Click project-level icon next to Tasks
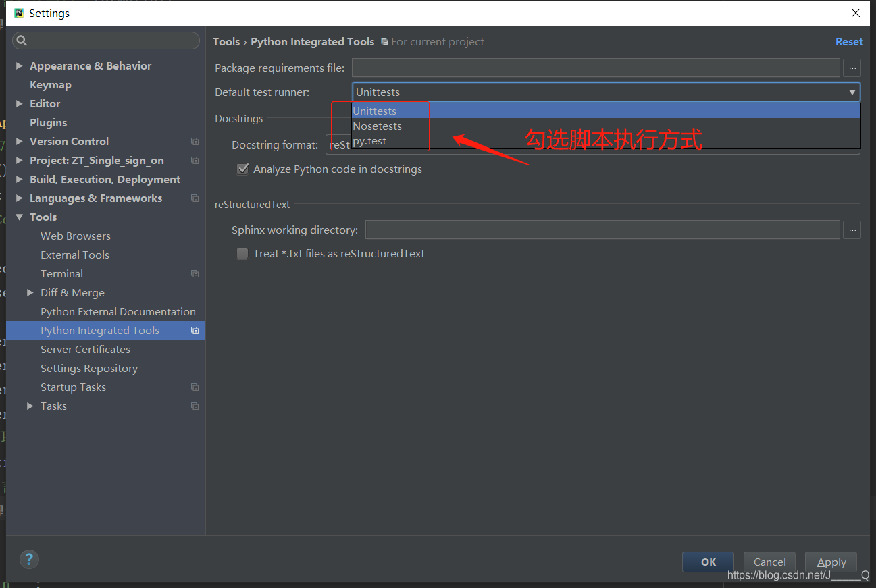876x588 pixels. click(195, 406)
